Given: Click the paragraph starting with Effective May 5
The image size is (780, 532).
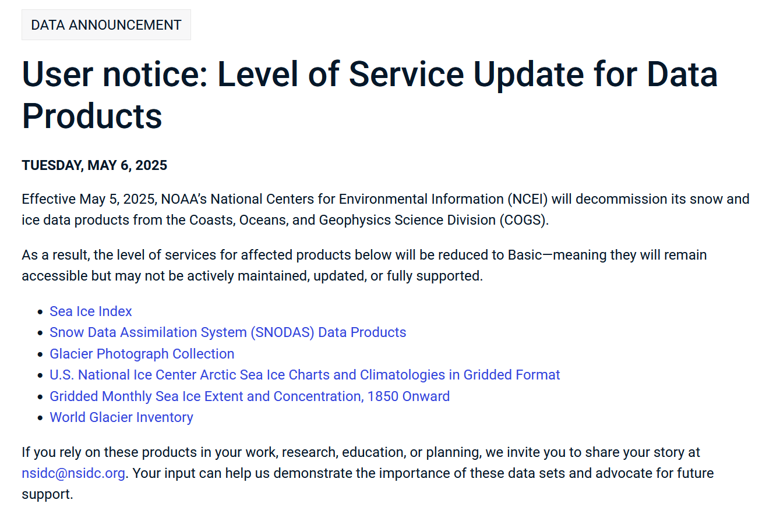Looking at the screenshot, I should pyautogui.click(x=386, y=210).
